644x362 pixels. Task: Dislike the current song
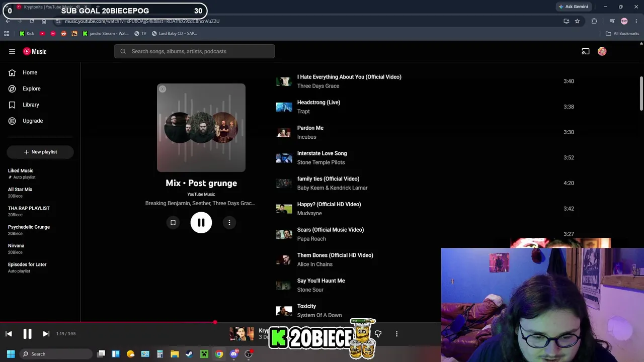(x=378, y=334)
